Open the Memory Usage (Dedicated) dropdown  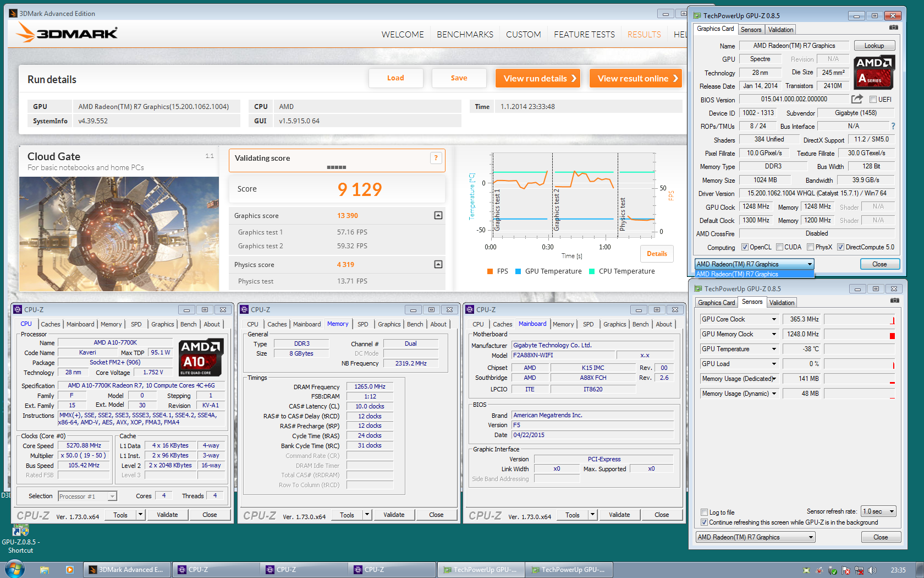[x=774, y=379]
